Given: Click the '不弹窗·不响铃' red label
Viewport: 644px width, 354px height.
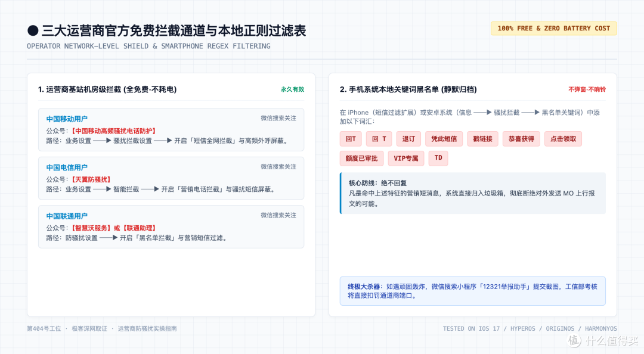Looking at the screenshot, I should point(587,89).
